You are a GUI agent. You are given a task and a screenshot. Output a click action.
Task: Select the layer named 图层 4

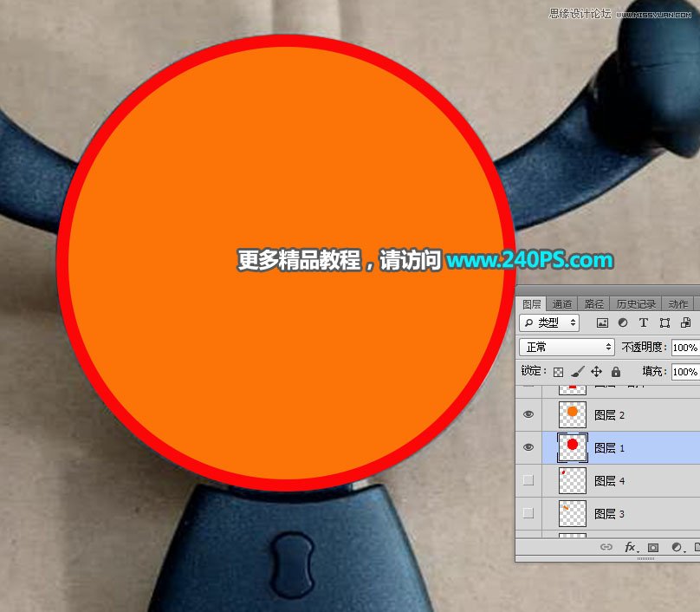(609, 480)
